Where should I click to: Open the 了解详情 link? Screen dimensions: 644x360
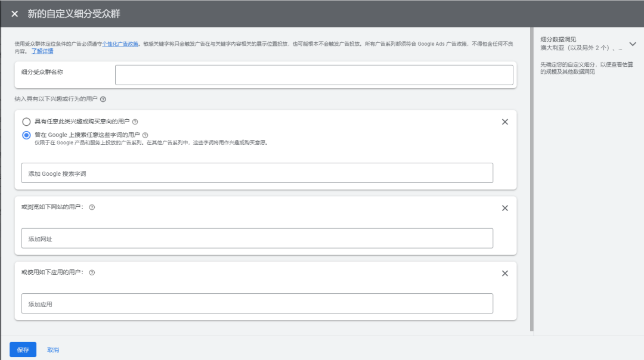coord(42,51)
